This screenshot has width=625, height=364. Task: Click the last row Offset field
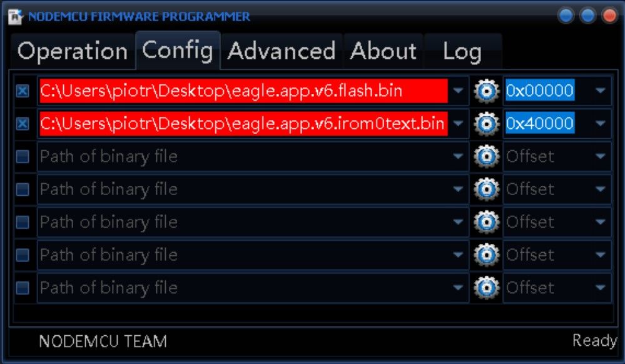(x=557, y=288)
